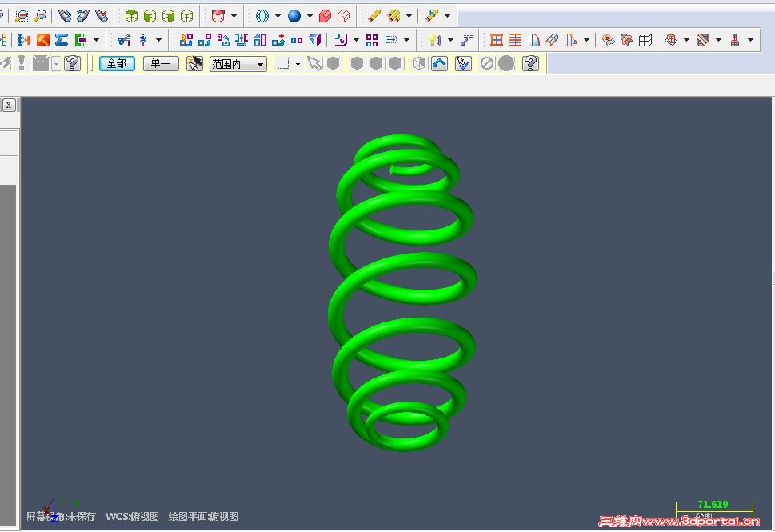This screenshot has width=775, height=532.
Task: Click the zoom window magnifier icon
Action: point(22,16)
